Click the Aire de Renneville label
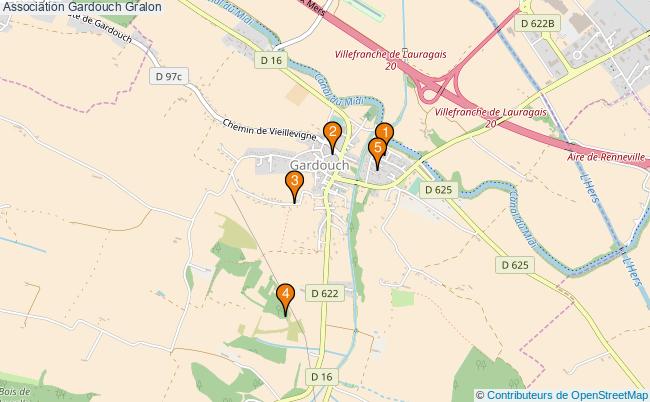Image resolution: width=650 pixels, height=402 pixels. click(x=606, y=157)
